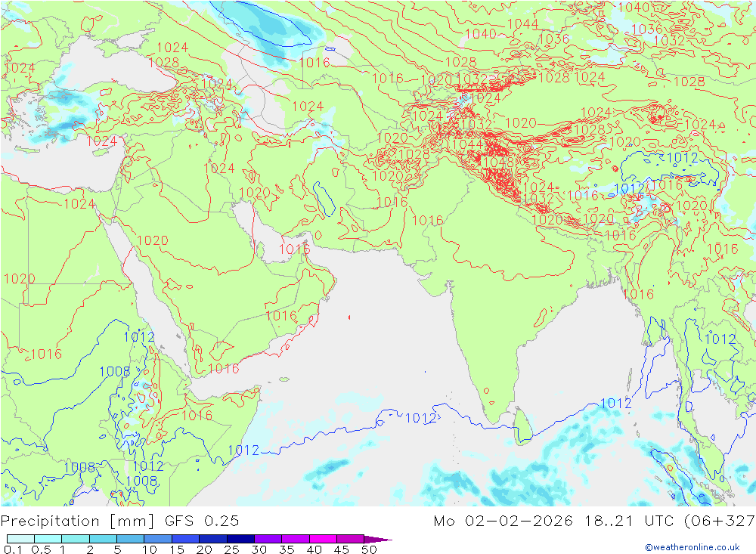Image resolution: width=756 pixels, height=554 pixels.
Task: Click the 0.1–0.5 mm lightest cyan legend swatch
Action: (x=20, y=539)
